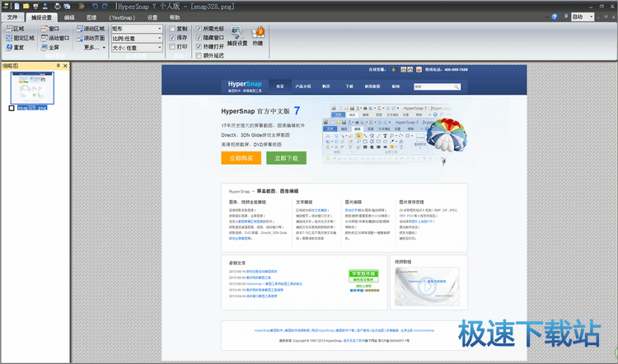Screen dimensions: 618x364
Task: Open the 捕捉设置 capture settings large icon
Action: pos(236,36)
